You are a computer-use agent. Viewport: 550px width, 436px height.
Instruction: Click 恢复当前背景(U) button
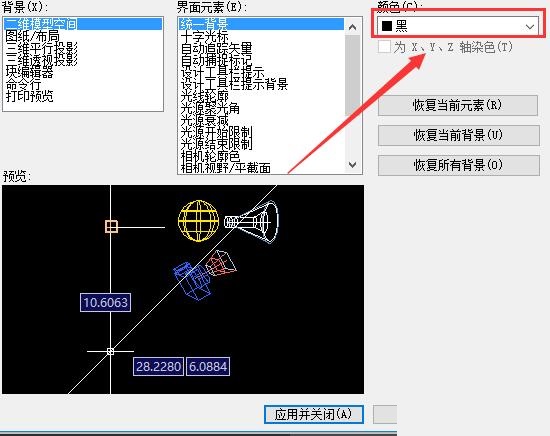(x=458, y=135)
